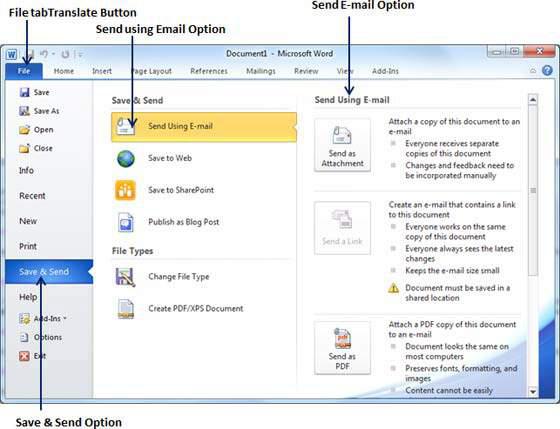Select Recent in the backstage menu
This screenshot has height=429, width=560.
(x=32, y=196)
